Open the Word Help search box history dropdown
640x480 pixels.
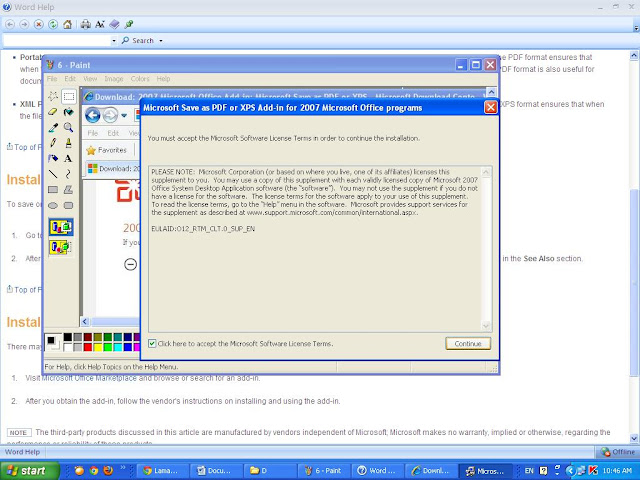click(x=114, y=41)
